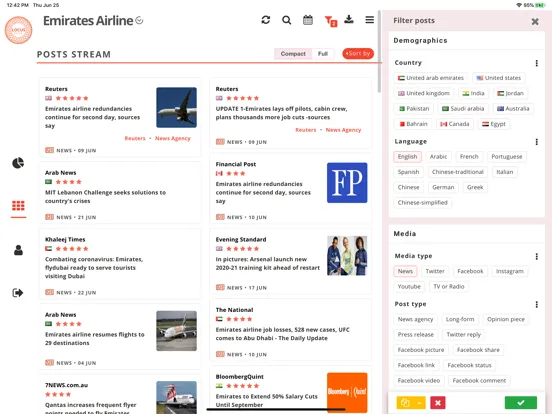This screenshot has width=552, height=414.
Task: Open the Country section options menu
Action: pos(537,63)
